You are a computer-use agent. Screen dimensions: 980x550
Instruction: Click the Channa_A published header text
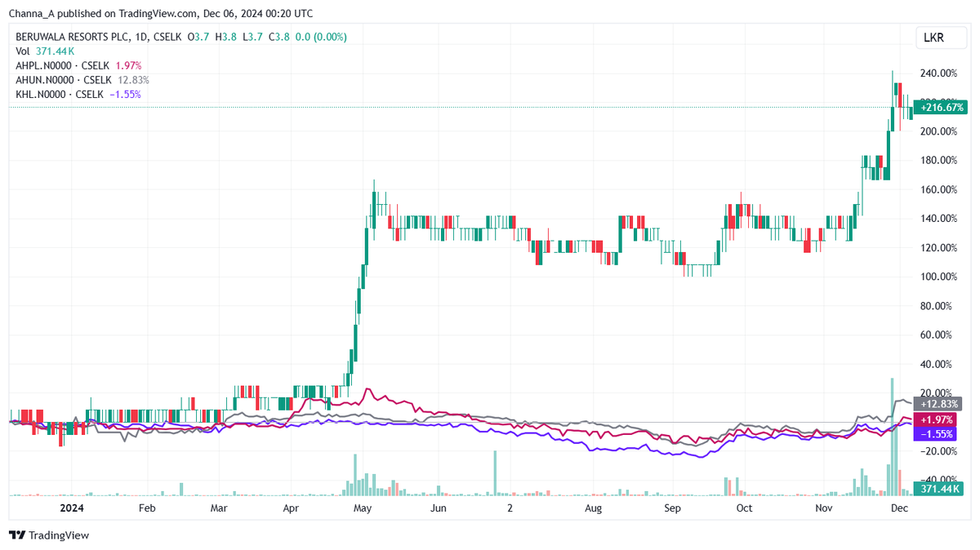(x=161, y=14)
